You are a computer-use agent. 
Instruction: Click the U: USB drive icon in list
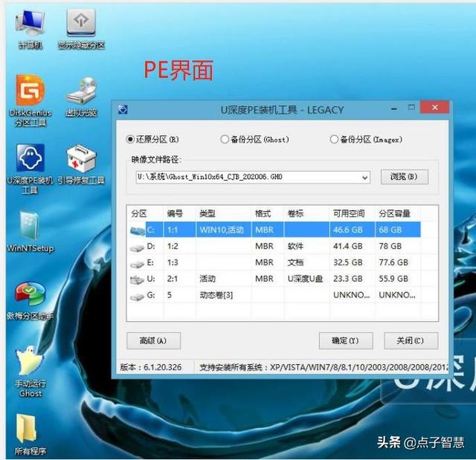137,279
